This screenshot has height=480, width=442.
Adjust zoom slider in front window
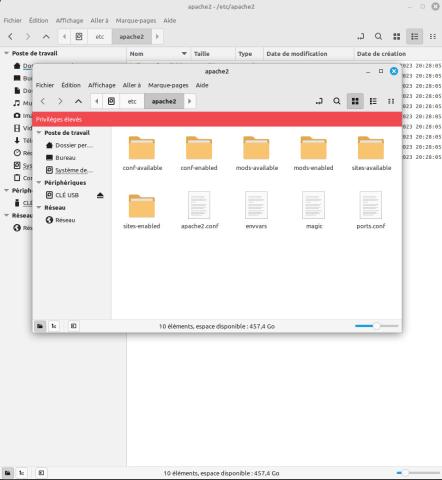(376, 326)
